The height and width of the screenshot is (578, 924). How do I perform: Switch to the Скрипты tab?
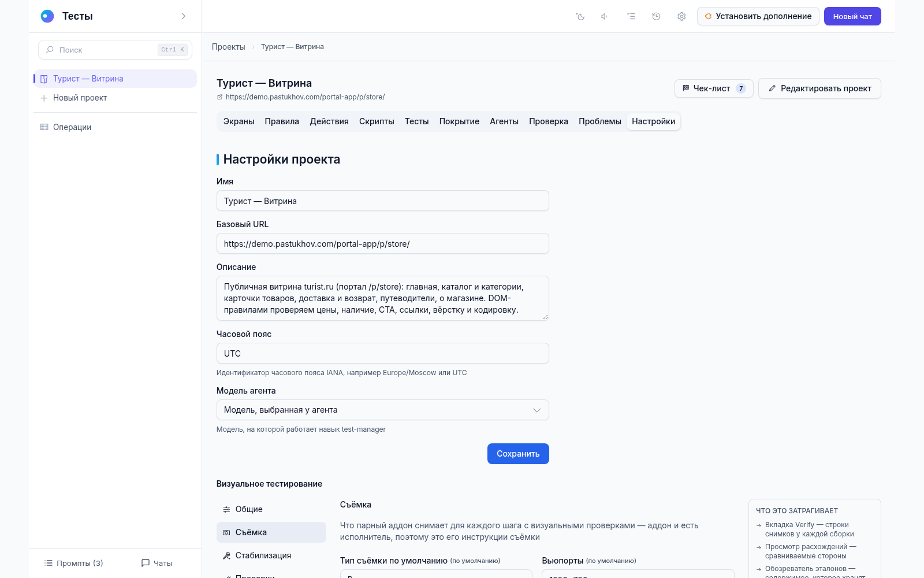click(377, 121)
